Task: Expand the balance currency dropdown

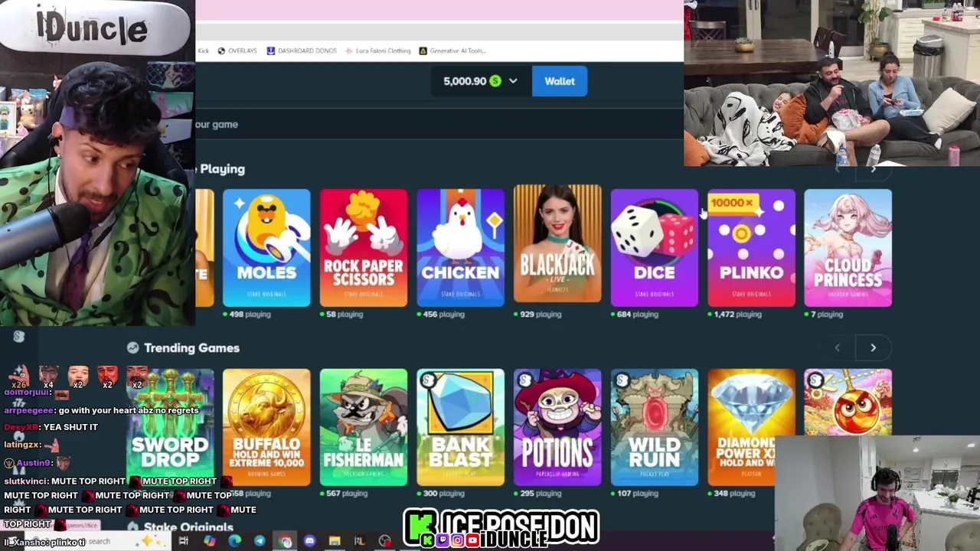Action: (513, 81)
